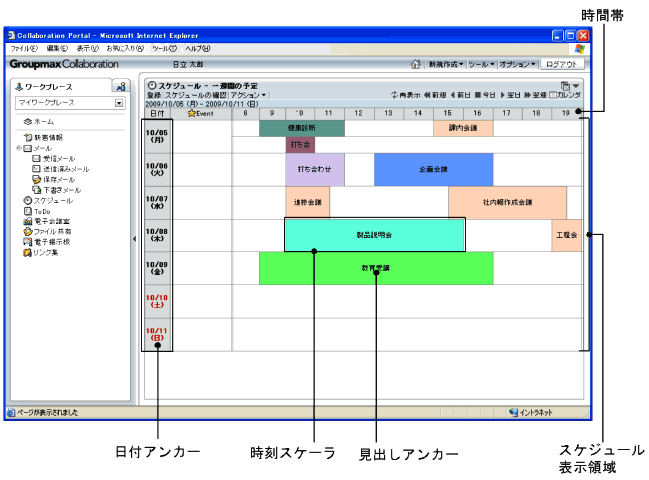649x480 pixels.
Task: Go to portal home via house icon
Action: click(416, 64)
